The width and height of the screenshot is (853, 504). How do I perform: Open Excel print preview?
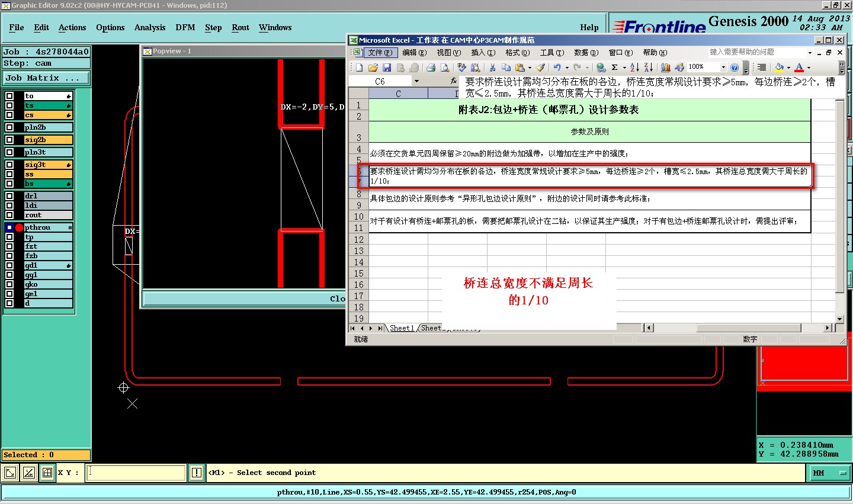click(445, 68)
